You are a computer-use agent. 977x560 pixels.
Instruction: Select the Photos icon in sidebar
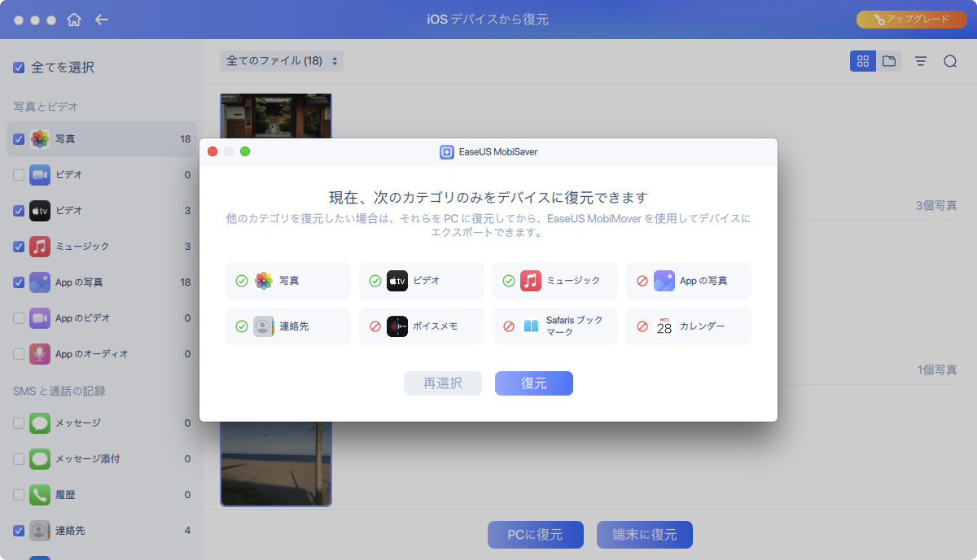click(x=40, y=139)
